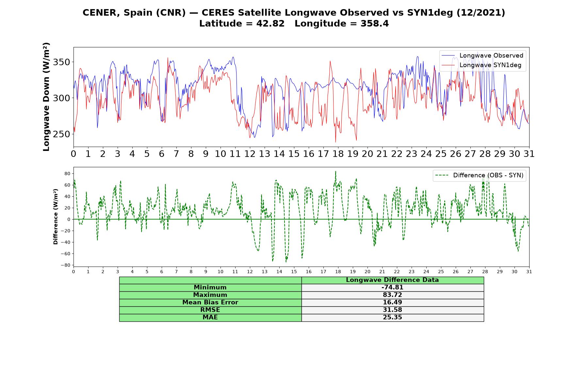Click the MAE value 25.35 cell
Image resolution: width=588 pixels, height=392 pixels.
(392, 318)
